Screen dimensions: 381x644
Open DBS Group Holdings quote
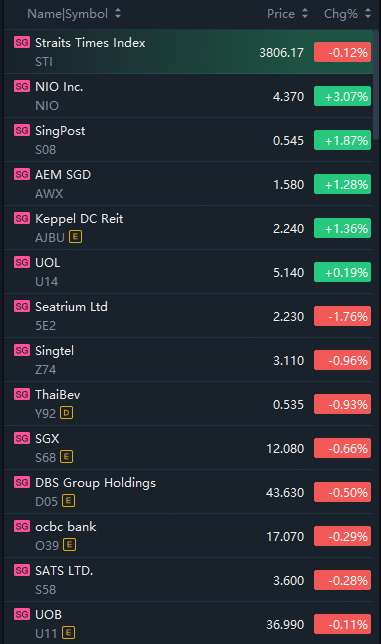(188, 492)
